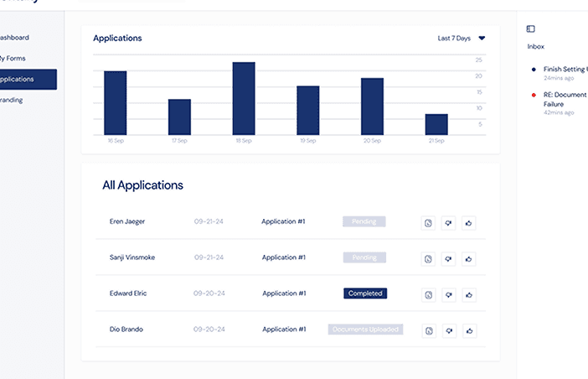The image size is (588, 379).
Task: Click the All Applications heading
Action: click(143, 185)
